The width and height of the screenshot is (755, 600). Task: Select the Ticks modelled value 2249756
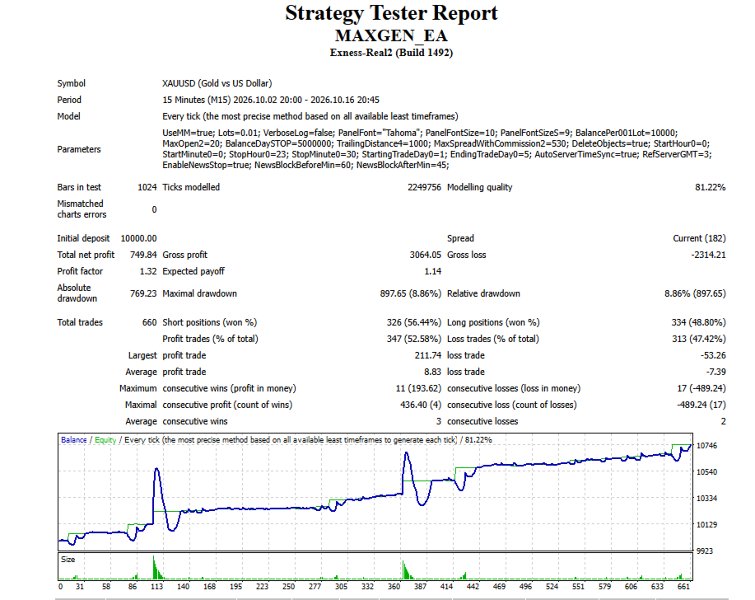pos(424,187)
